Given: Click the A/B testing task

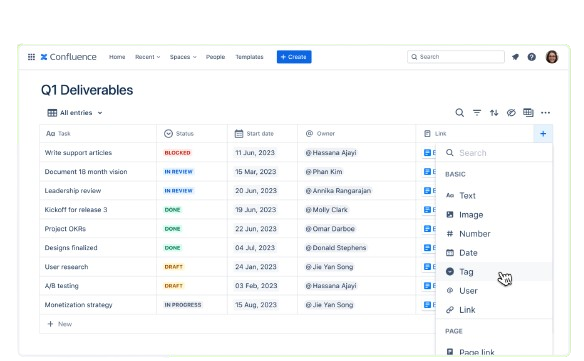Looking at the screenshot, I should [x=61, y=286].
